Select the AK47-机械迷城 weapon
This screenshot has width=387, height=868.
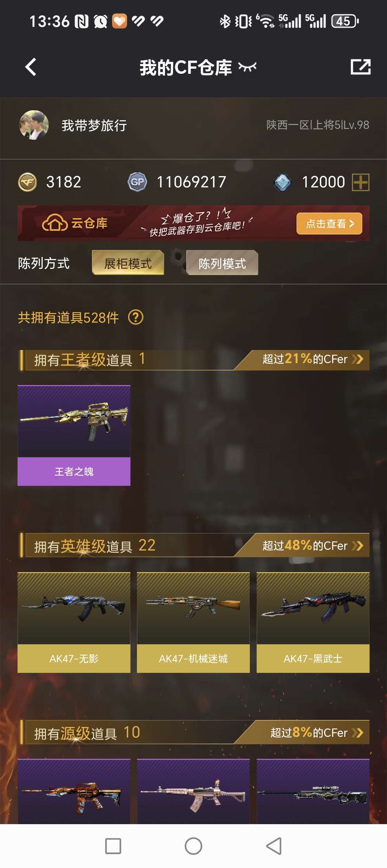tap(193, 622)
